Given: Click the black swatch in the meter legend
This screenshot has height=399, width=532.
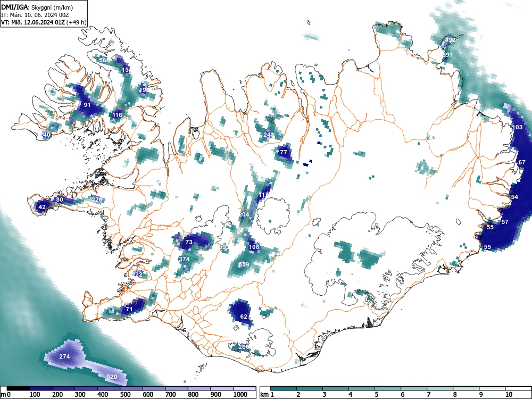Looking at the screenshot, I should pos(18,388).
